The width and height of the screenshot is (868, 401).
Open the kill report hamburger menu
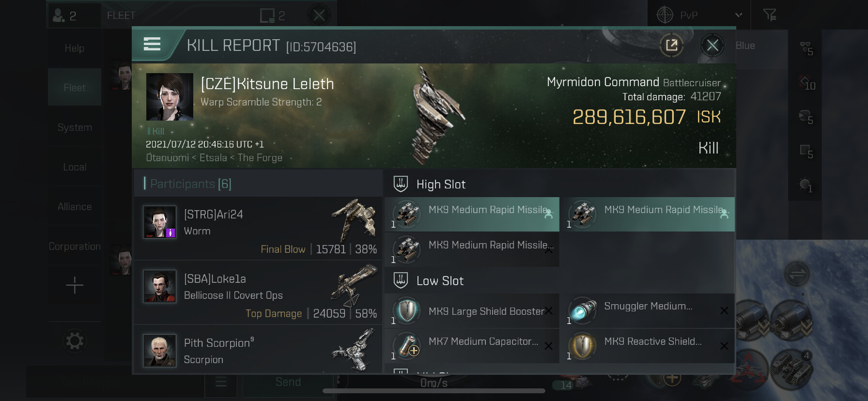(152, 45)
